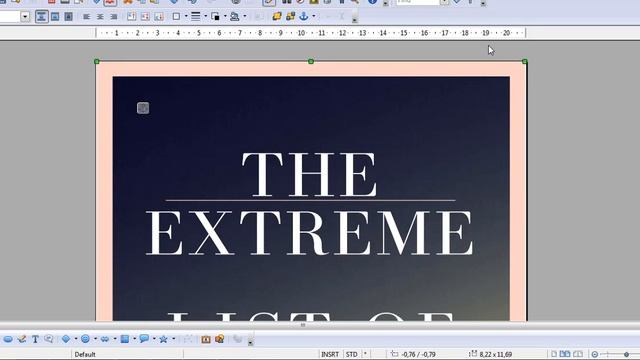Click the object position -0,76 / -0,79 field
The width and height of the screenshot is (640, 360).
[413, 354]
